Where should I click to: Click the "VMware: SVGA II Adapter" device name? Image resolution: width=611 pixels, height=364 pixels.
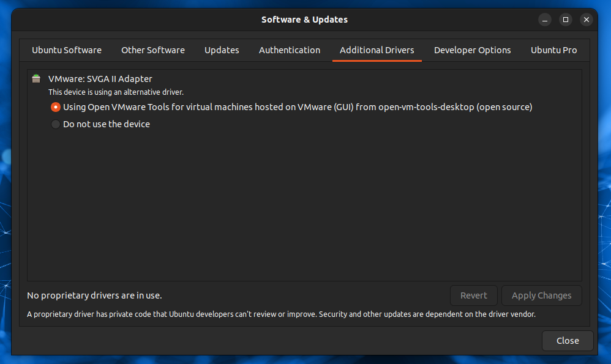100,78
